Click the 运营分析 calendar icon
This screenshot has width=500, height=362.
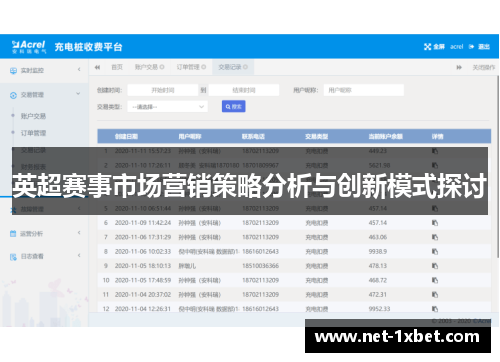(13, 234)
